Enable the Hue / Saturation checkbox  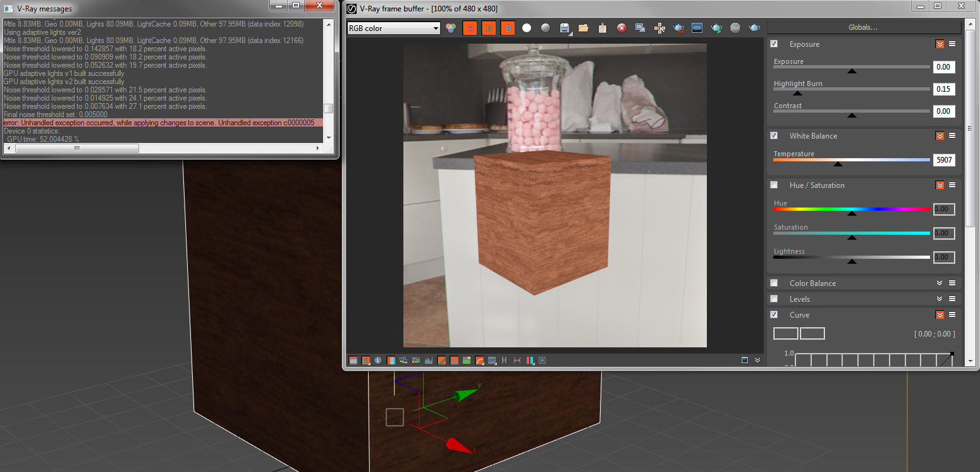click(x=774, y=185)
